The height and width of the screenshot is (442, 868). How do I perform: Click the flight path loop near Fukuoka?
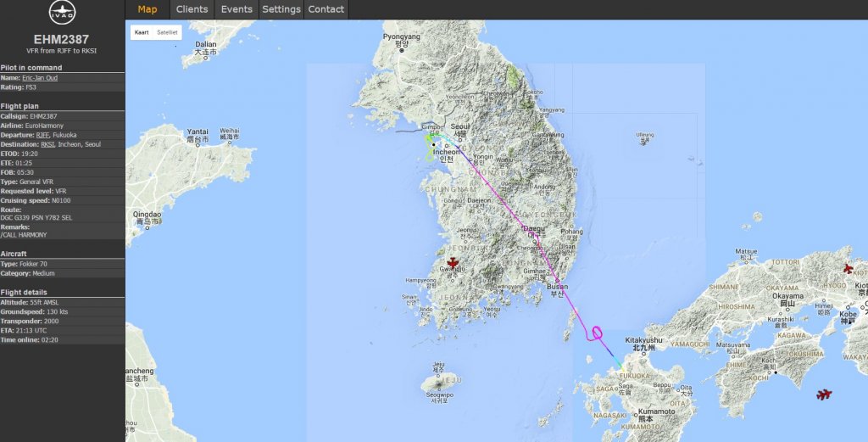click(x=597, y=333)
